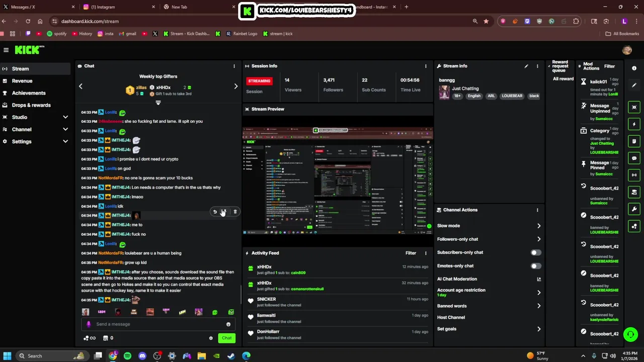Viewport: 644px width, 362px height.
Task: Click in the Send a message field
Action: coord(158,324)
